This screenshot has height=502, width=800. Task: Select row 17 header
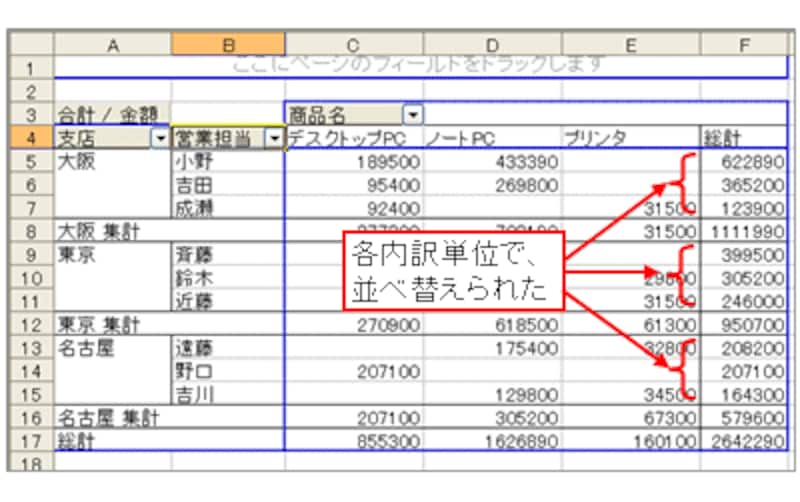point(32,440)
